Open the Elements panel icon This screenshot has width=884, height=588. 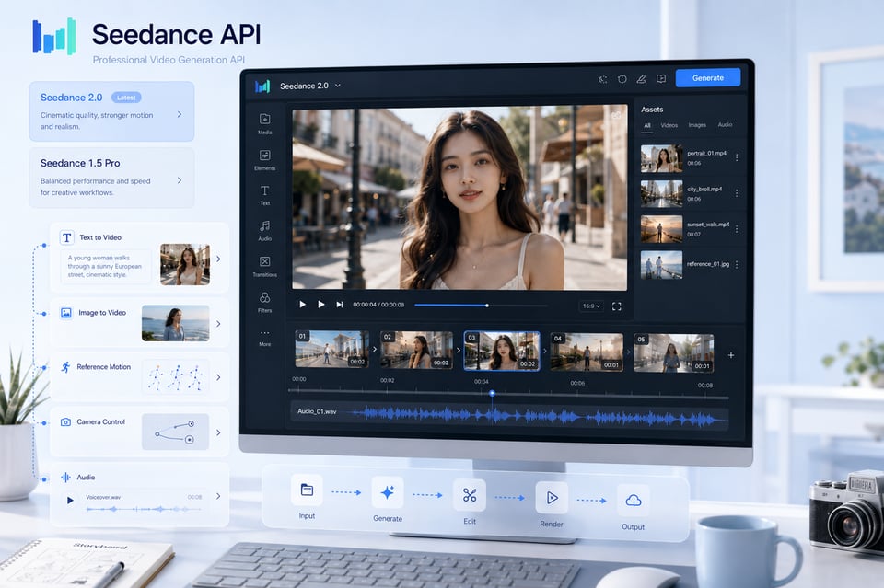(x=264, y=155)
